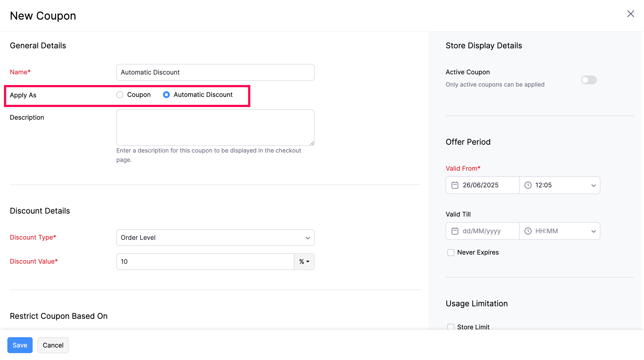Enable the Store Limit checkbox

point(451,327)
